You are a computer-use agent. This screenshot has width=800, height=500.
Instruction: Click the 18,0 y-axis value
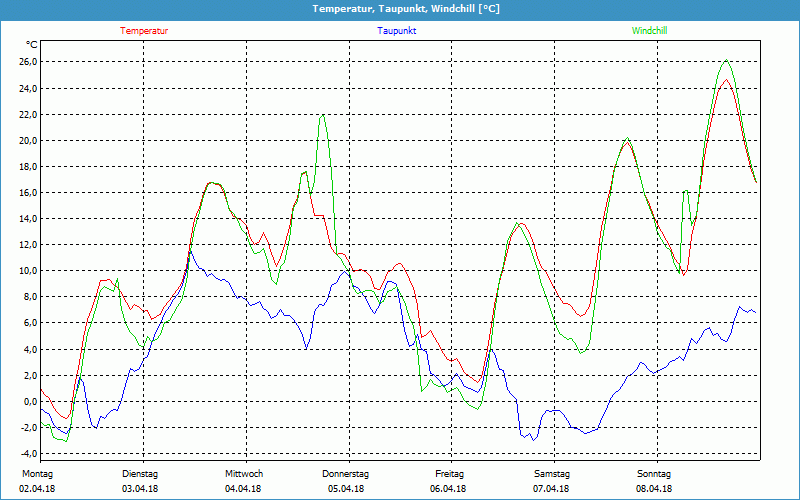(x=28, y=166)
